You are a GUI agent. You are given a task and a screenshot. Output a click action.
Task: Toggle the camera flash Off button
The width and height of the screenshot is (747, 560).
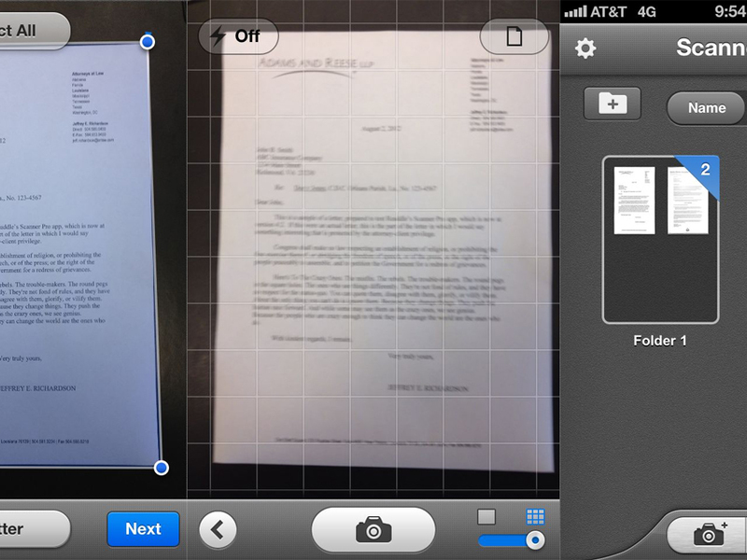click(x=238, y=36)
